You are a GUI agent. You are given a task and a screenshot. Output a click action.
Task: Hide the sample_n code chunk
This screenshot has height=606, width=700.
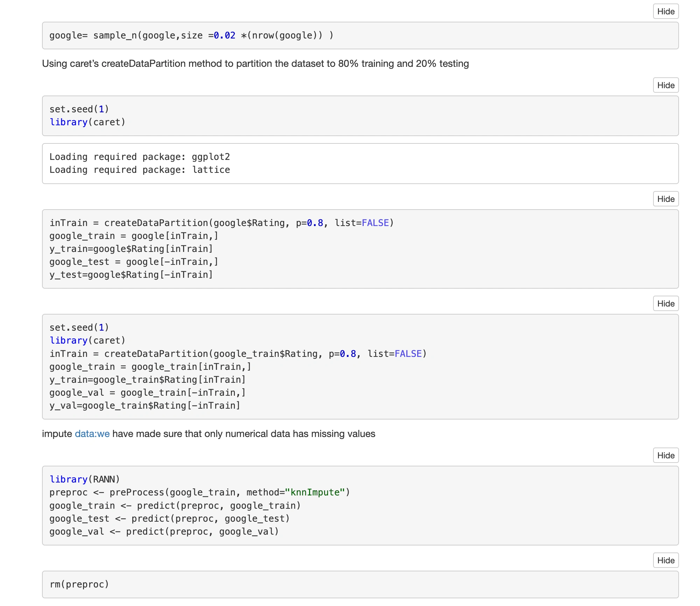point(665,12)
